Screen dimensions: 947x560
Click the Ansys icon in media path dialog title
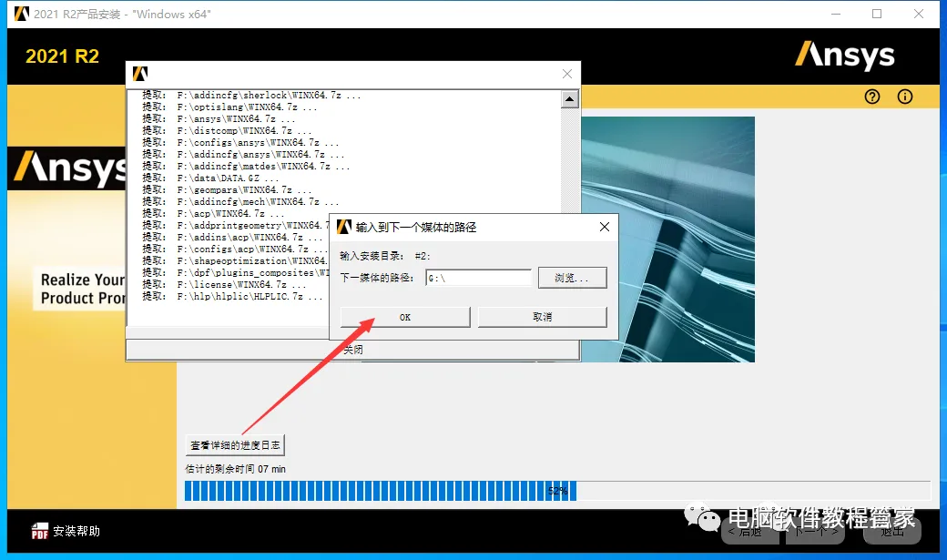[x=344, y=227]
